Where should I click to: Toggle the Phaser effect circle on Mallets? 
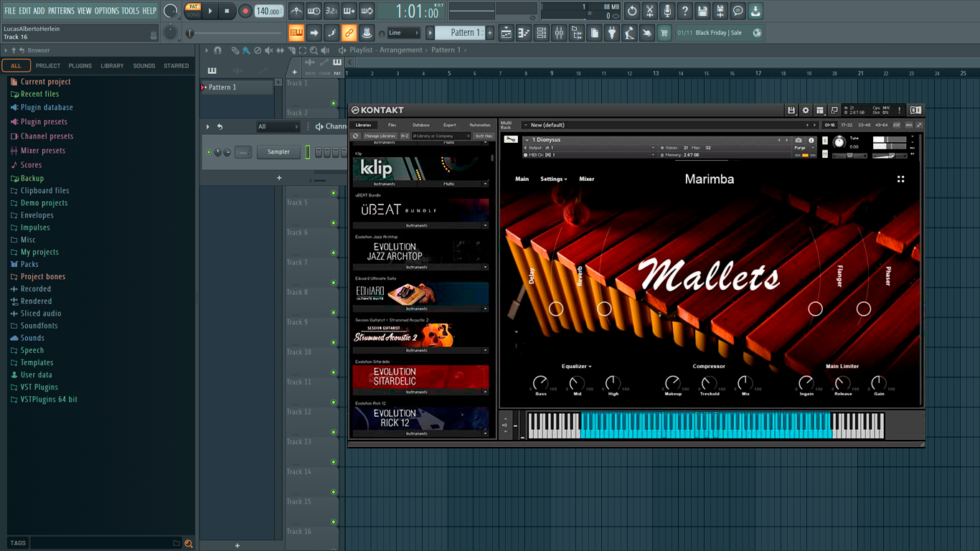(x=863, y=309)
